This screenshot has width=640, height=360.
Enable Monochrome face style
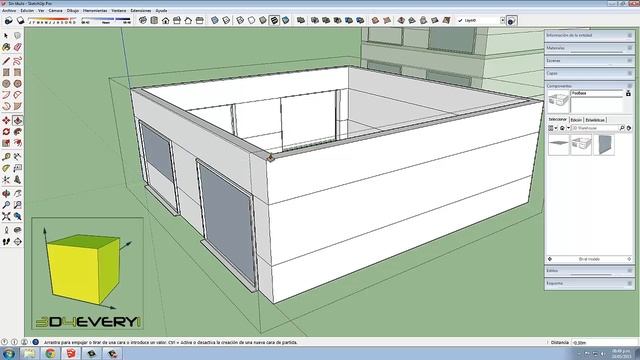(286, 20)
